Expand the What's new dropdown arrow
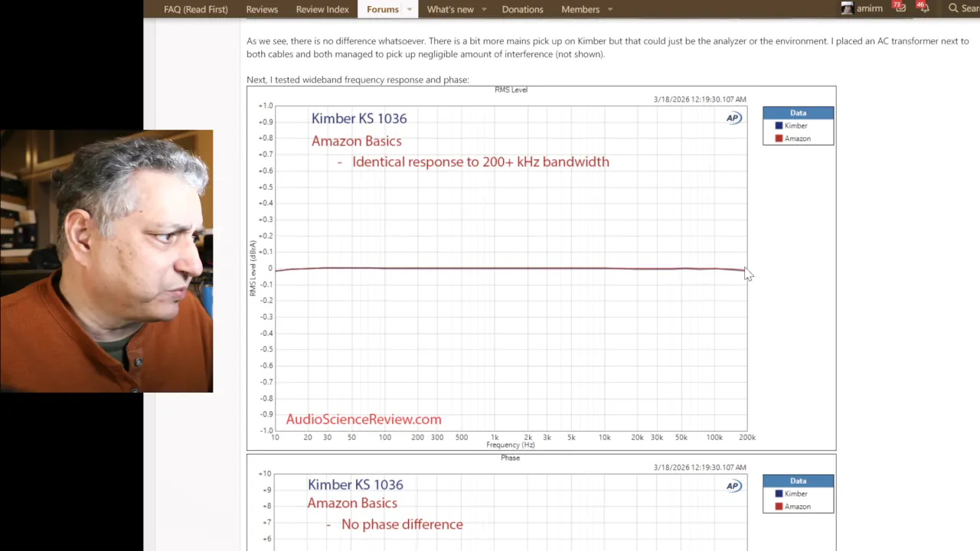The width and height of the screenshot is (980, 551). [484, 9]
